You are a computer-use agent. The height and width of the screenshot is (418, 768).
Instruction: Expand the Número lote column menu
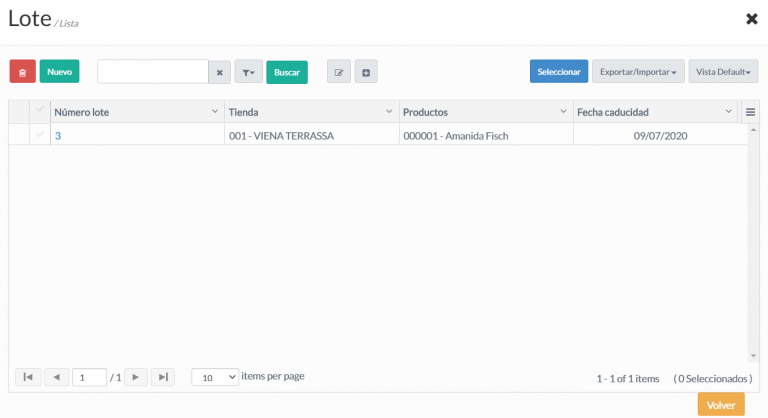click(215, 112)
